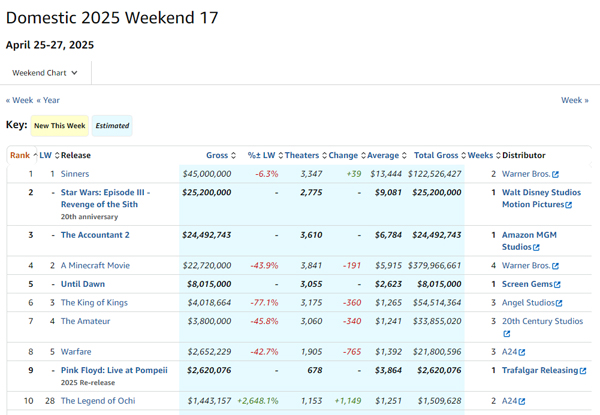Sort table by Average column
The image size is (600, 415).
click(x=387, y=155)
